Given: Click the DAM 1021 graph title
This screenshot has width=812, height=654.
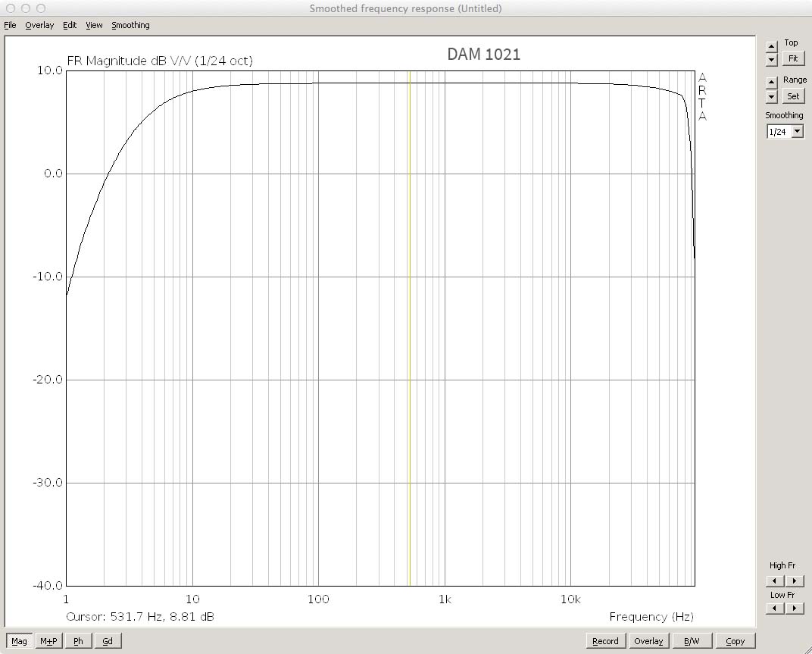Looking at the screenshot, I should [x=484, y=54].
